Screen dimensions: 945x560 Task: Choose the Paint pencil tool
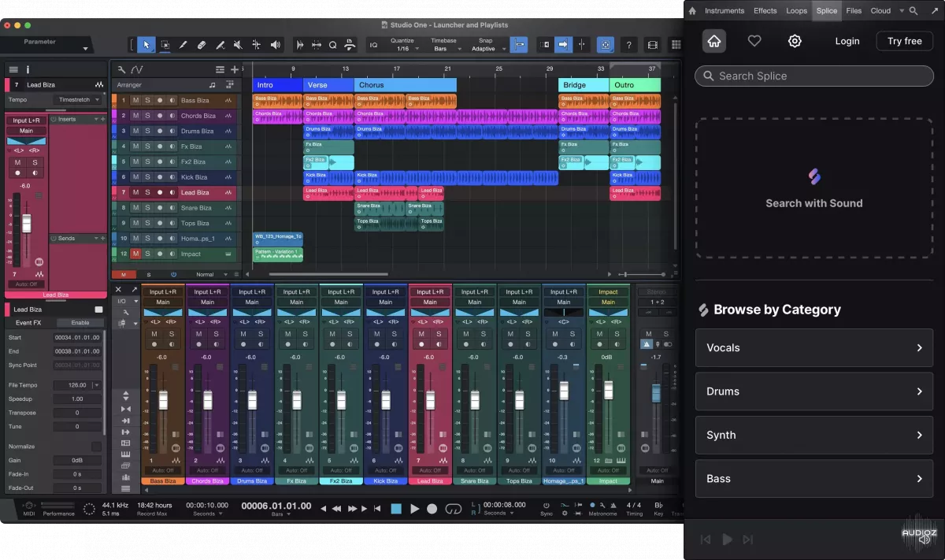pos(183,45)
